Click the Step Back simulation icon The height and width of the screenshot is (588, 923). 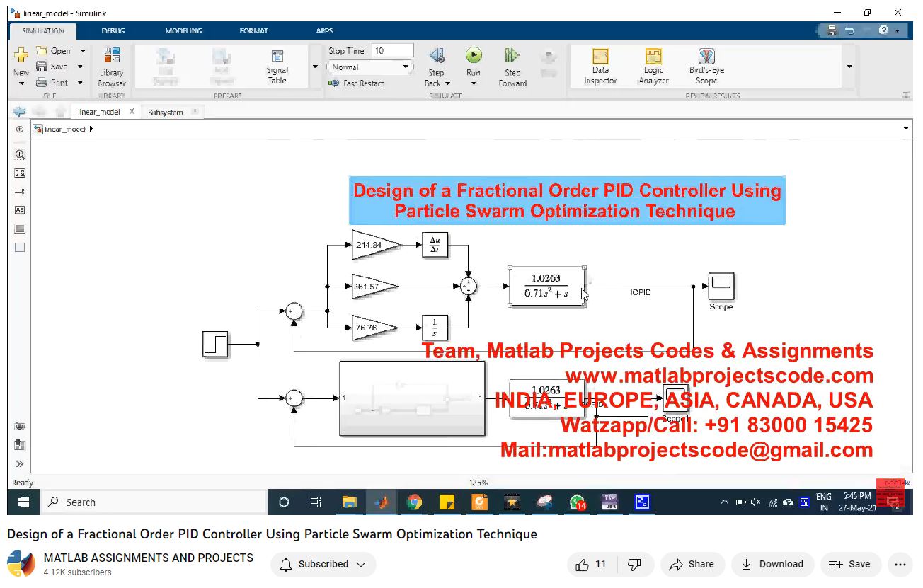pos(437,56)
